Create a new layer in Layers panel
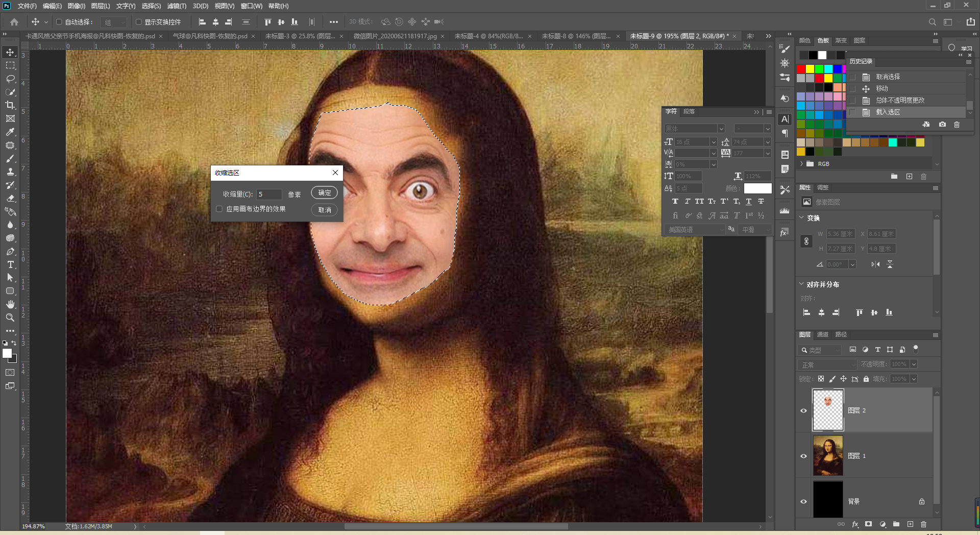This screenshot has width=980, height=535. 910,524
